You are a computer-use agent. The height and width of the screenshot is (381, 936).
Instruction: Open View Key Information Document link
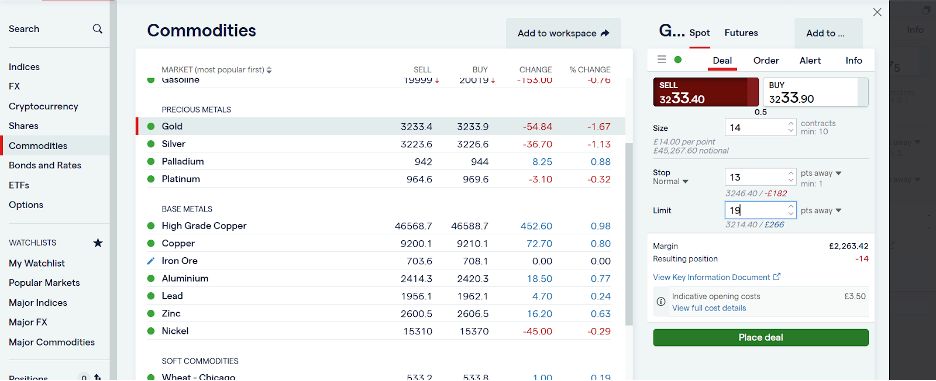(x=717, y=277)
